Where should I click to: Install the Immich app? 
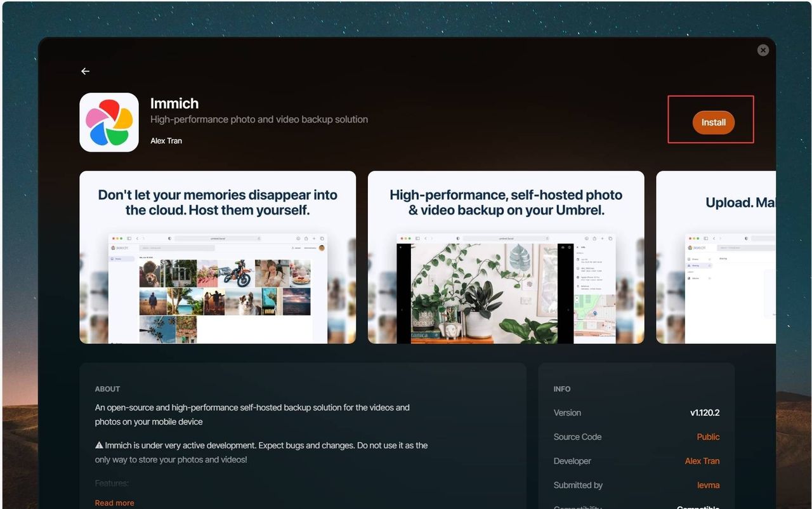click(x=713, y=122)
